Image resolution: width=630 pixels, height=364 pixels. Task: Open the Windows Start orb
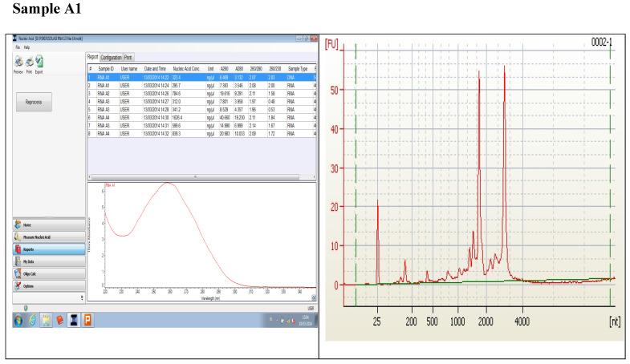tap(18, 320)
